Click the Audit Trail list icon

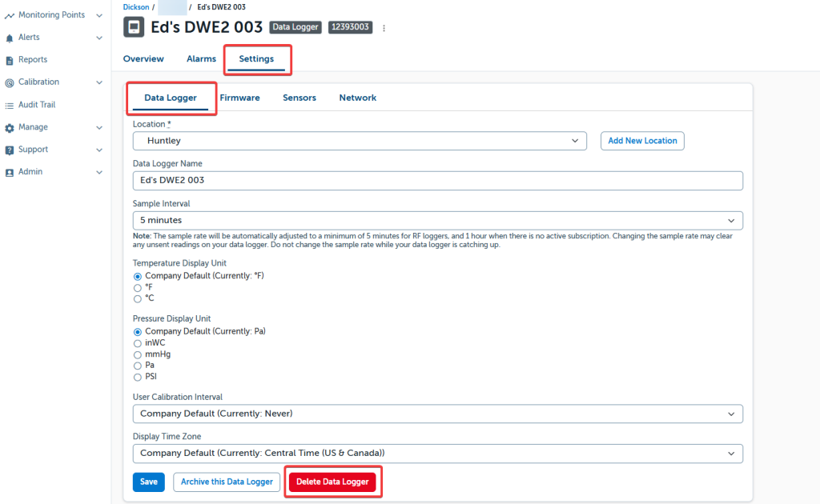(x=10, y=105)
